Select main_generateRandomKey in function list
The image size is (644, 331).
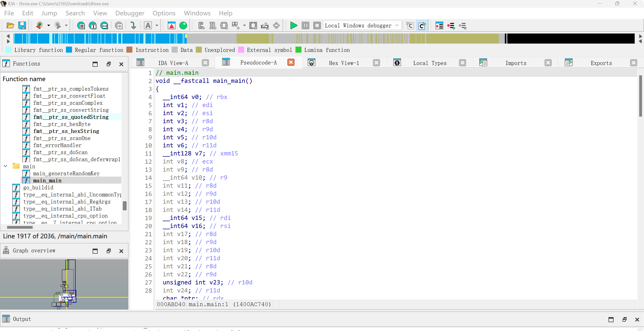66,173
